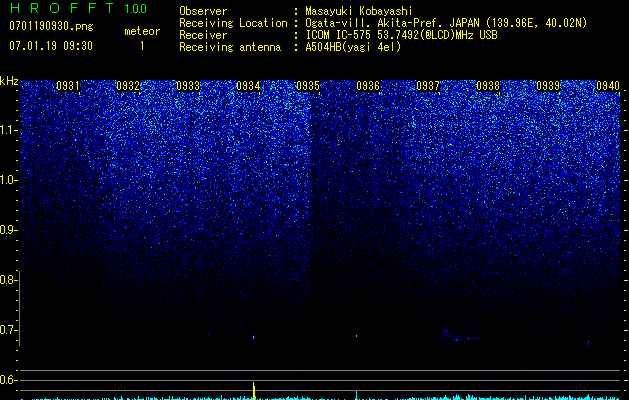Click the 0934 time marker
Image resolution: width=629 pixels, height=400 pixels.
tap(248, 85)
